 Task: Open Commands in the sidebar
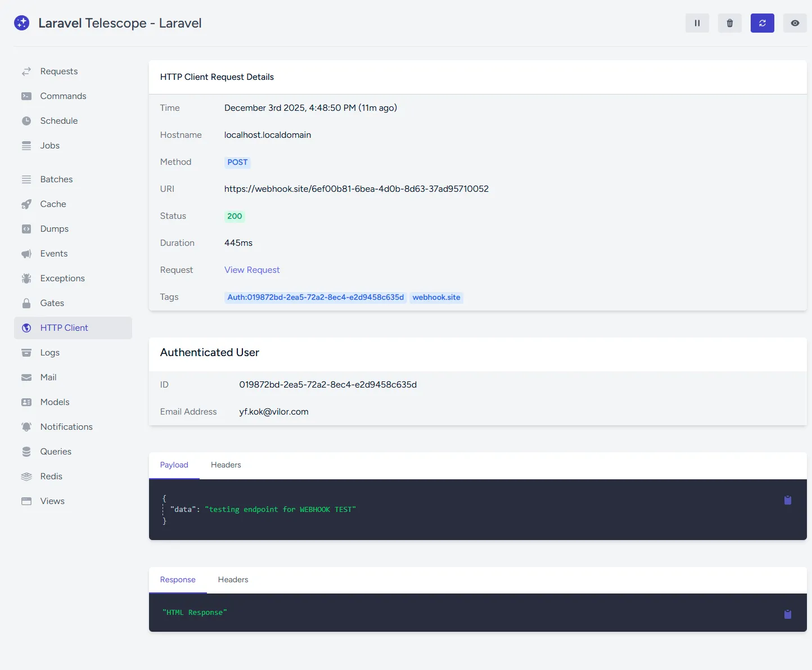pos(73,96)
